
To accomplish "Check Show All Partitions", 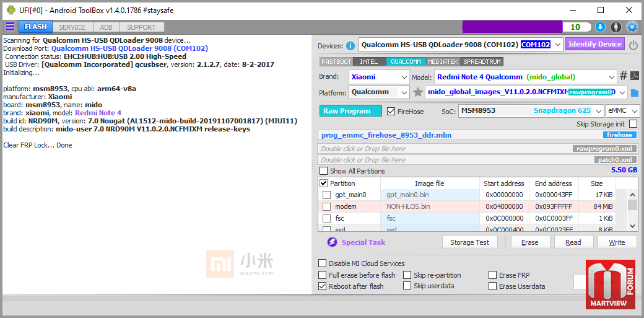I will coord(324,170).
